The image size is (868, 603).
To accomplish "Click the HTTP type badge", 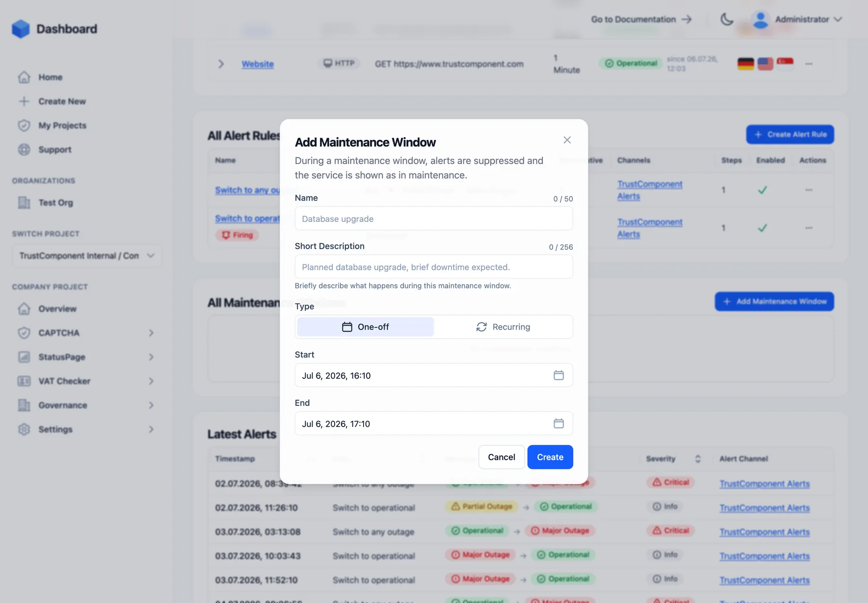I will pyautogui.click(x=339, y=63).
